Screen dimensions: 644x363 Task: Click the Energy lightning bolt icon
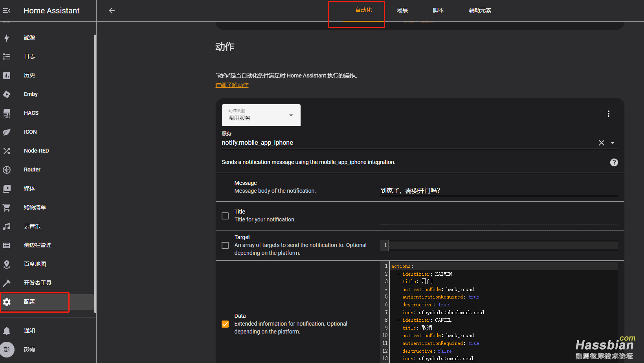7,37
